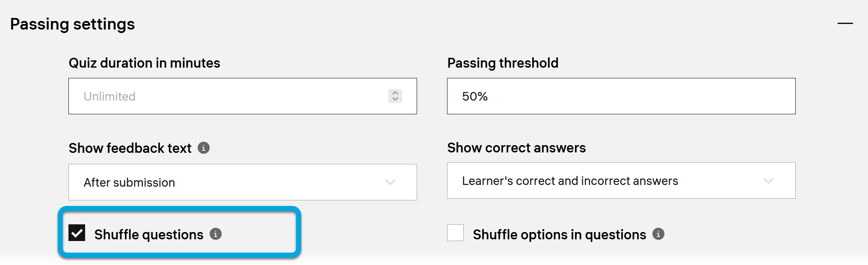This screenshot has height=265, width=868.
Task: Click the Unlimited placeholder text
Action: (x=110, y=96)
